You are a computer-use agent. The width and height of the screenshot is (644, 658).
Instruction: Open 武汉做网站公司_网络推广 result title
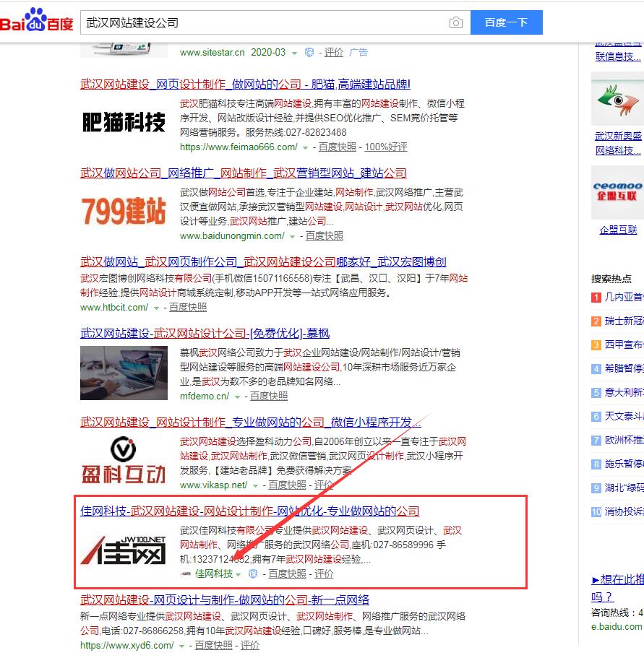pos(244,173)
